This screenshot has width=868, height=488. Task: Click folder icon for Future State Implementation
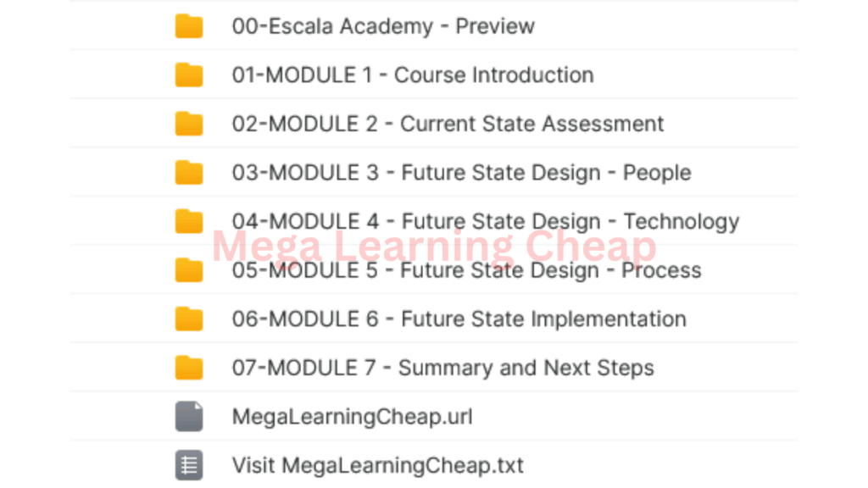189,319
